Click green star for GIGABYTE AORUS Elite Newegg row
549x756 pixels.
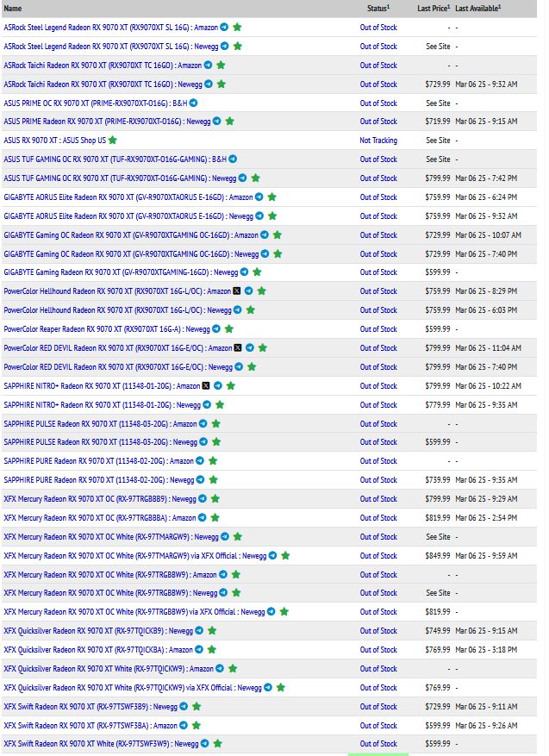pyautogui.click(x=272, y=216)
